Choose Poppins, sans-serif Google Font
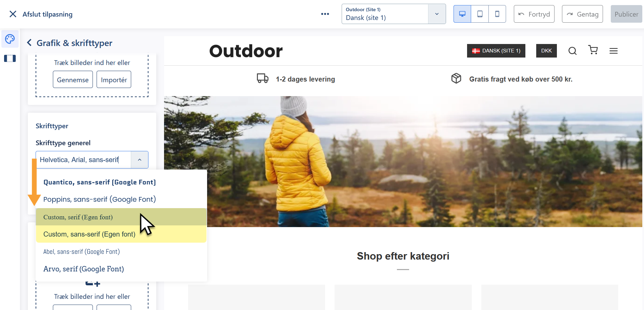Image resolution: width=644 pixels, height=310 pixels. pos(99,199)
